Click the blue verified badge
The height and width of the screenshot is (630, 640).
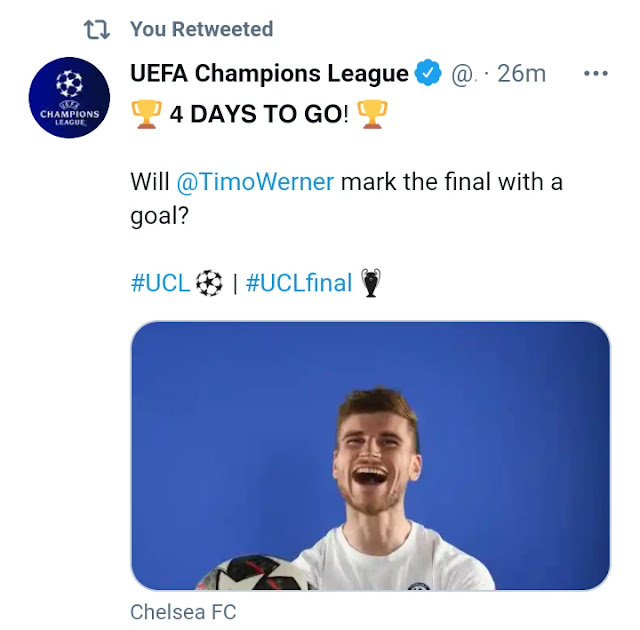pos(428,74)
